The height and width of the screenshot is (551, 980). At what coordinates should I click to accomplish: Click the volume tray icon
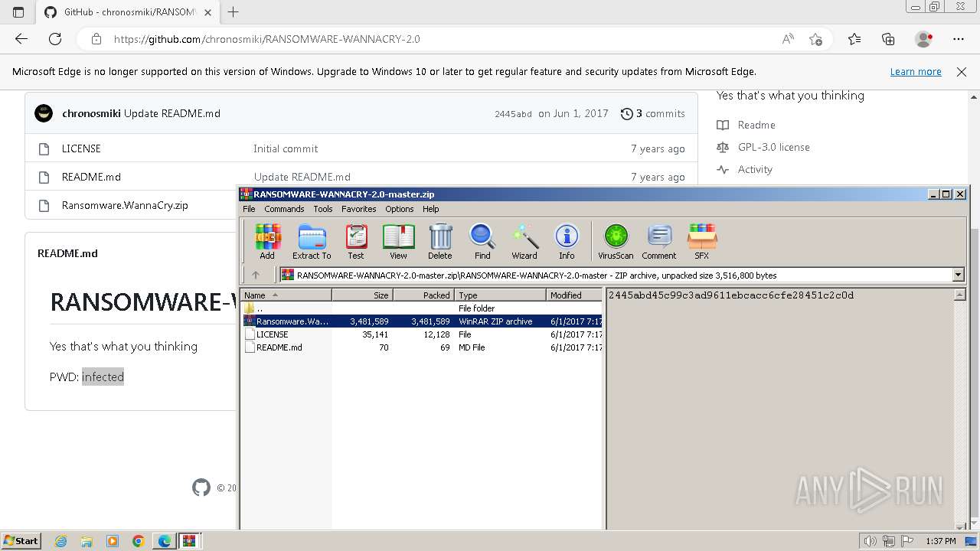tap(870, 541)
